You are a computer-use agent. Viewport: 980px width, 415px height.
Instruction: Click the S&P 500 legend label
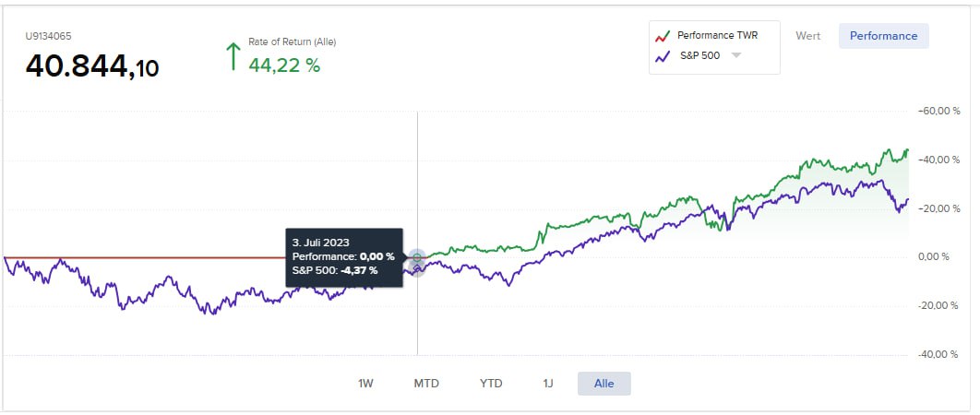[699, 55]
